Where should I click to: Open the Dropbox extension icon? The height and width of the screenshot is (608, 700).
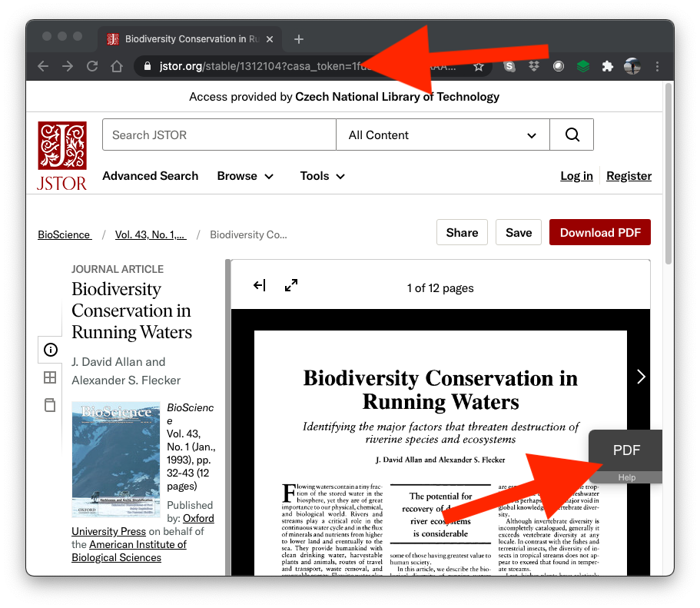534,67
